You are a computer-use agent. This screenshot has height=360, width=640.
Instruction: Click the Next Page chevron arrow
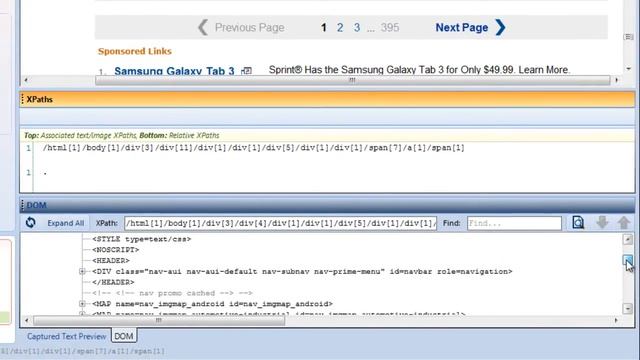[x=500, y=27]
